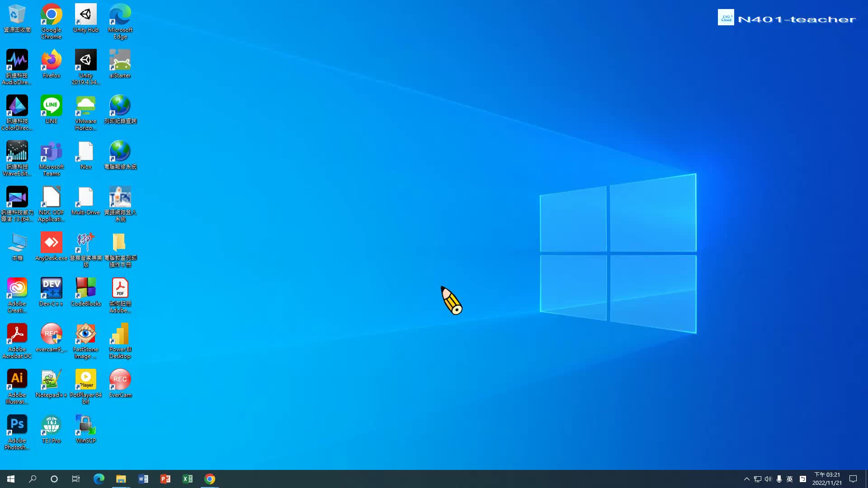
Task: Open the IME mode tray icon
Action: click(803, 479)
